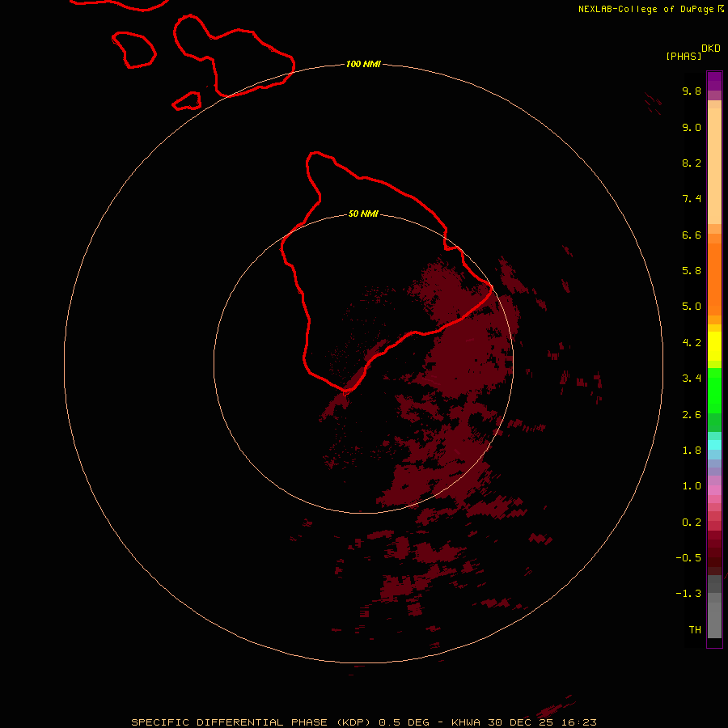
Task: Click the KHWA radar site identifier
Action: click(466, 722)
